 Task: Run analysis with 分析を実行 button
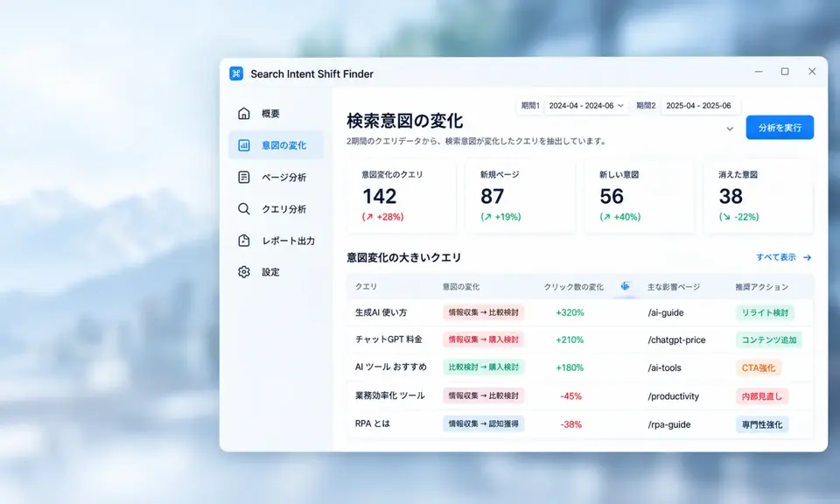coord(780,128)
